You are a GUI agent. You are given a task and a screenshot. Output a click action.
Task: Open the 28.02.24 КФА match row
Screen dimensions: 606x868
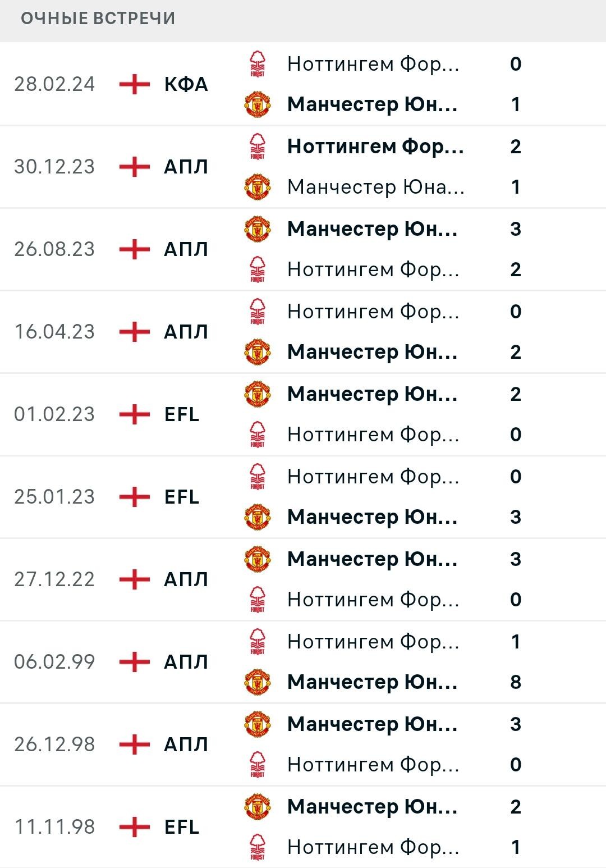tap(303, 84)
